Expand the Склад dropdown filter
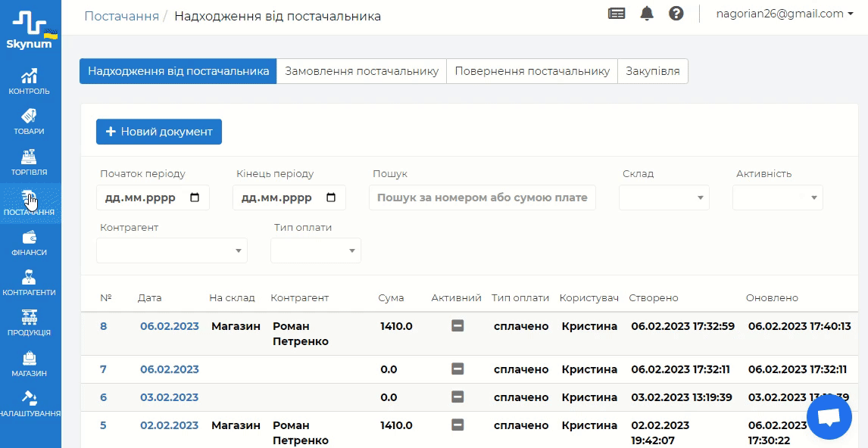The image size is (868, 448). (x=664, y=198)
